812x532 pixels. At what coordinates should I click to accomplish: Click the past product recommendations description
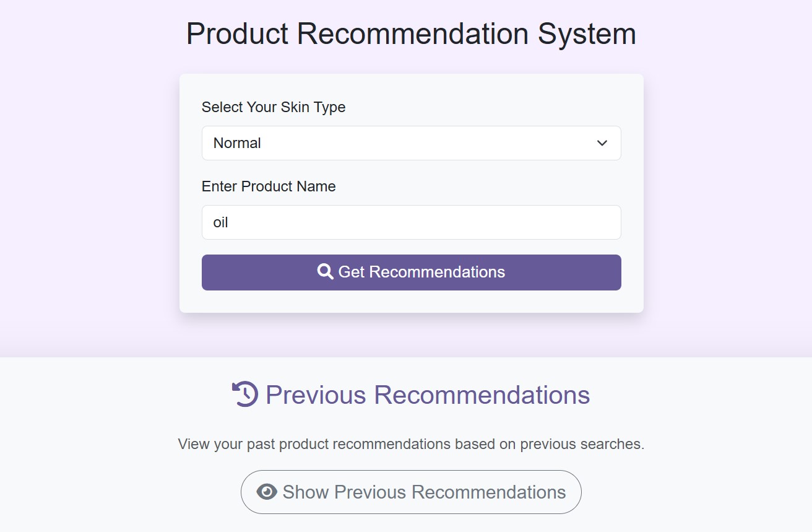pos(411,444)
